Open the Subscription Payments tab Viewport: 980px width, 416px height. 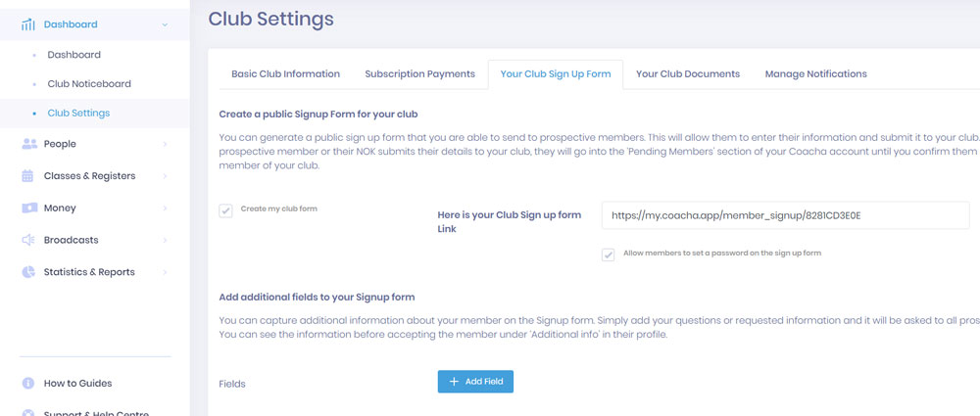pos(420,73)
